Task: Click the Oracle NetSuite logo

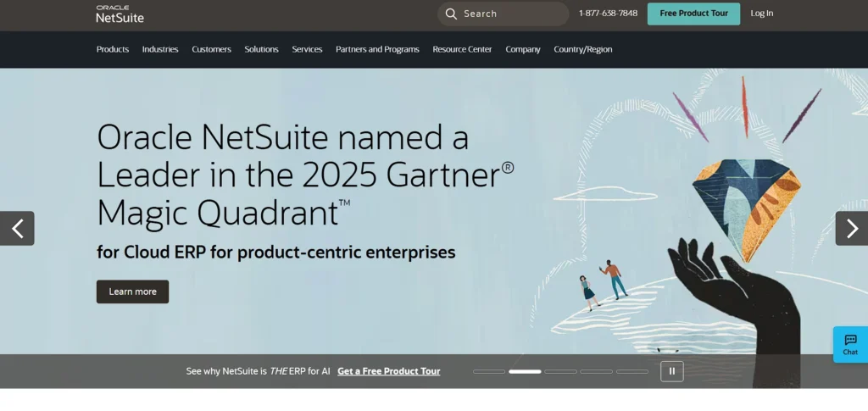Action: 120,14
